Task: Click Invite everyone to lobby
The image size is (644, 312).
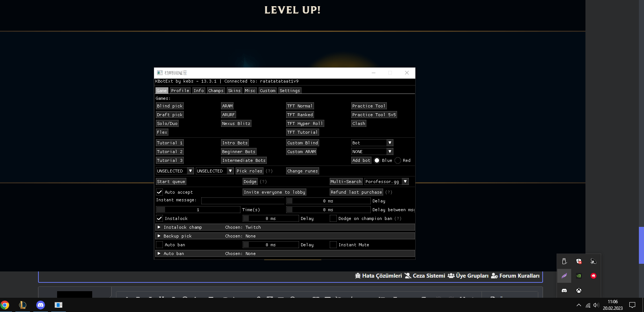Action: 274,192
